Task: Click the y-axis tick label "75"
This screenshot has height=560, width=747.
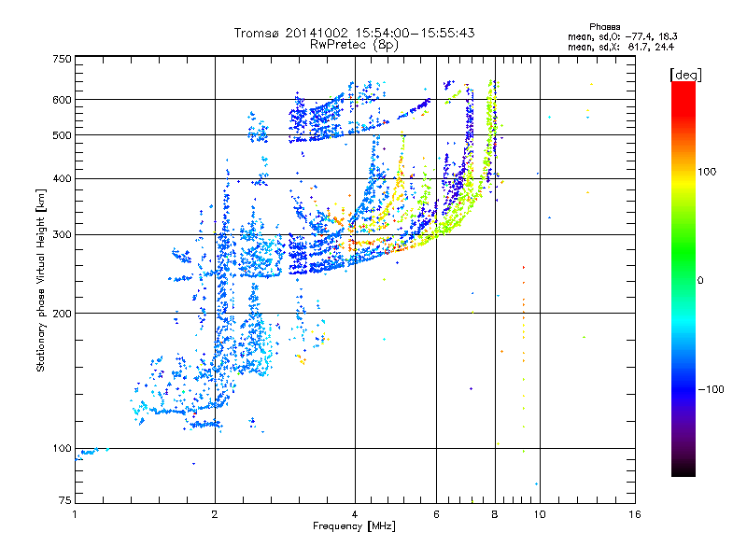Action: tap(65, 500)
